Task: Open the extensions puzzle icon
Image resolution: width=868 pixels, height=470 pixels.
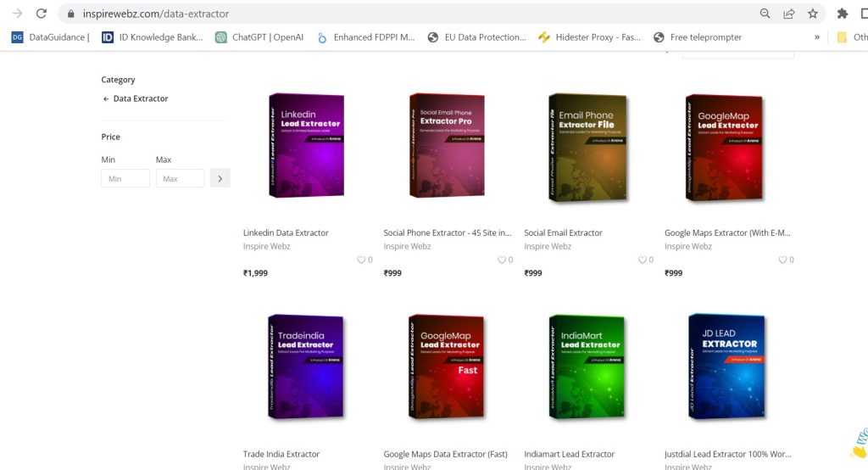Action: (x=842, y=14)
